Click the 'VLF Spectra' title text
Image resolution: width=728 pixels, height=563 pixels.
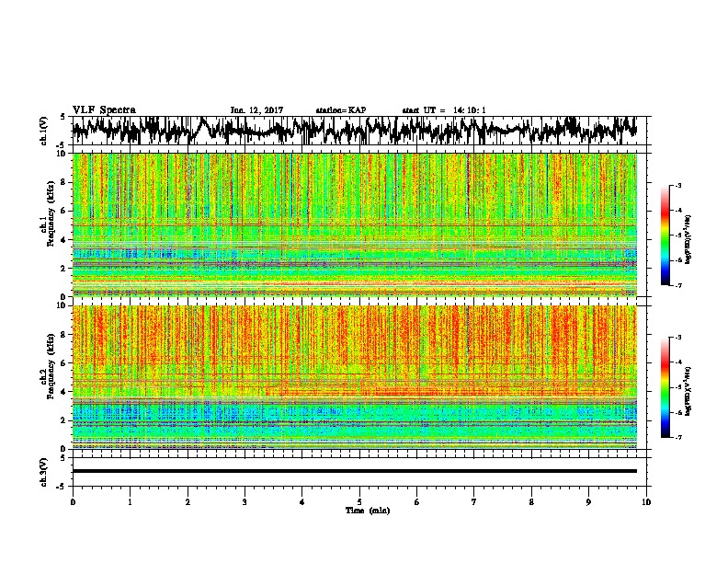[104, 110]
